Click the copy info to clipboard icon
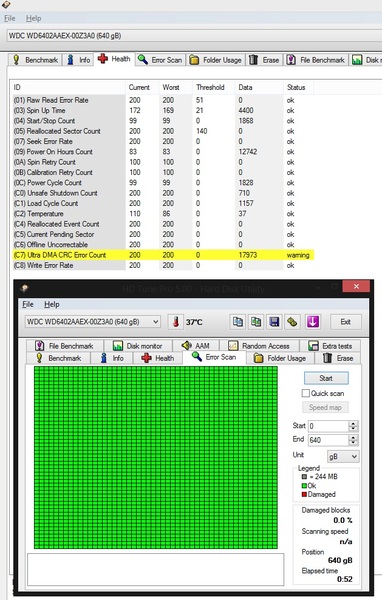The width and height of the screenshot is (382, 600). [238, 322]
